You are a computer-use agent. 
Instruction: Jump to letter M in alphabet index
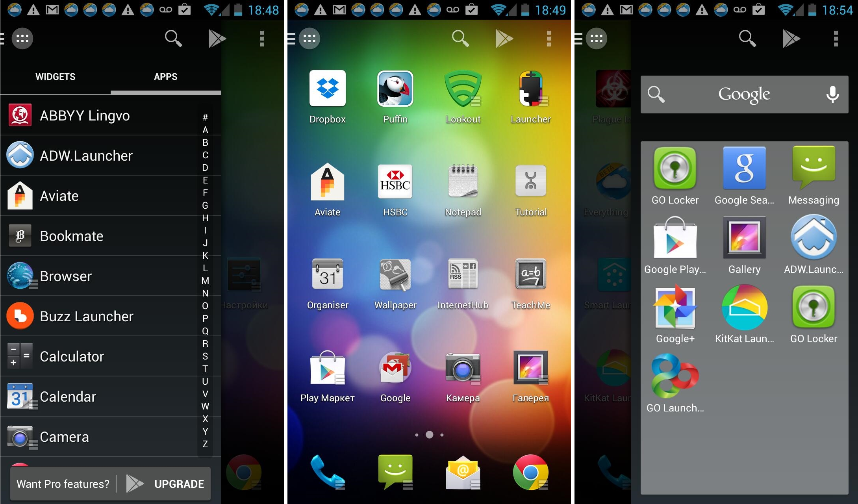[205, 281]
